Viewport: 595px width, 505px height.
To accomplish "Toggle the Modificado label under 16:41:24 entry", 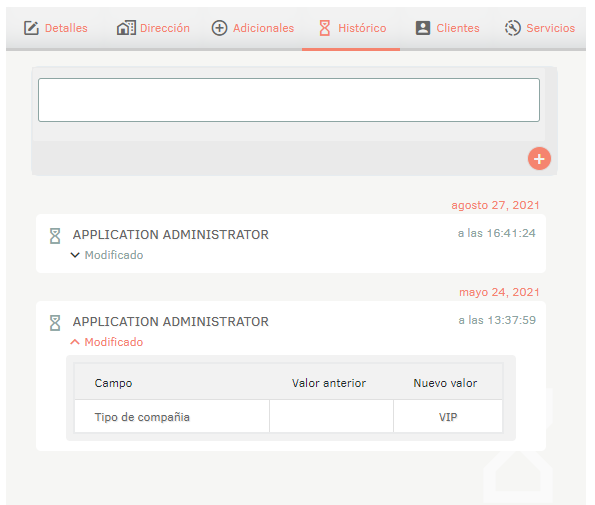I will [x=114, y=255].
